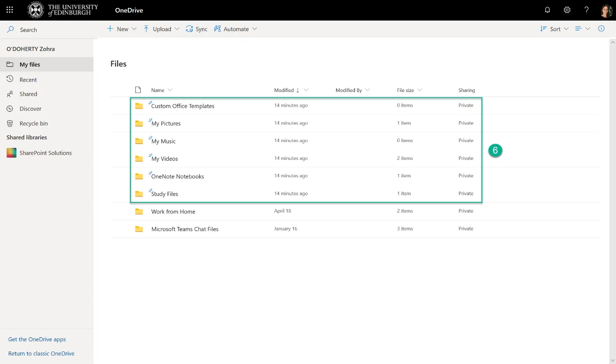Open the New item dropdown
The height and width of the screenshot is (364, 616).
(121, 29)
